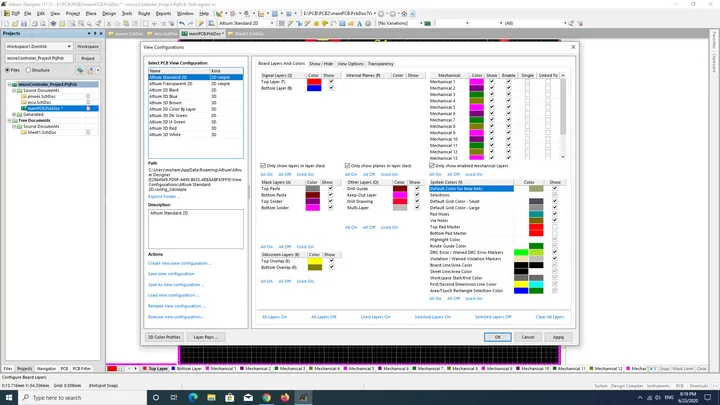Open the (All) filter dropdown in toolbar

pyautogui.click(x=565, y=23)
